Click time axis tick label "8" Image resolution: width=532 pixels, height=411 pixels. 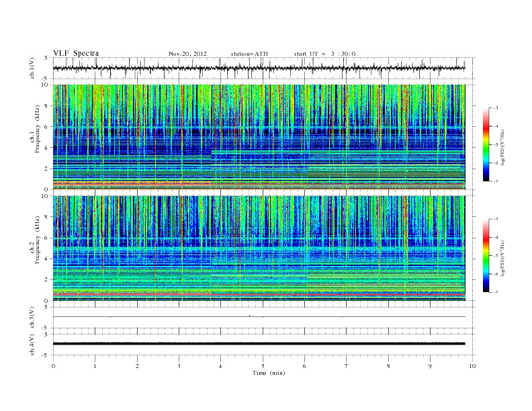(388, 366)
